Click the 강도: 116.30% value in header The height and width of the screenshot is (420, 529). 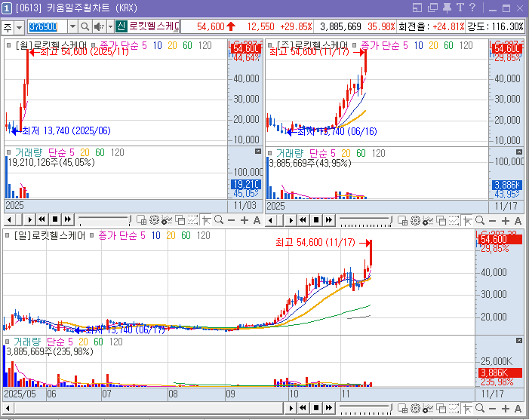point(495,26)
